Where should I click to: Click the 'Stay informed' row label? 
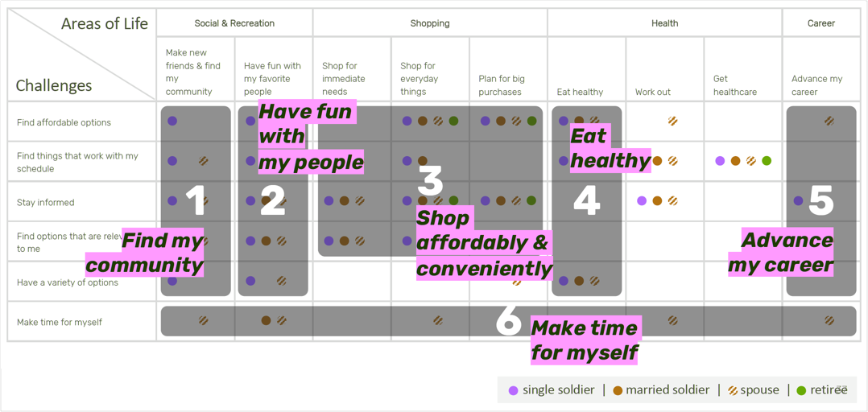click(x=45, y=203)
